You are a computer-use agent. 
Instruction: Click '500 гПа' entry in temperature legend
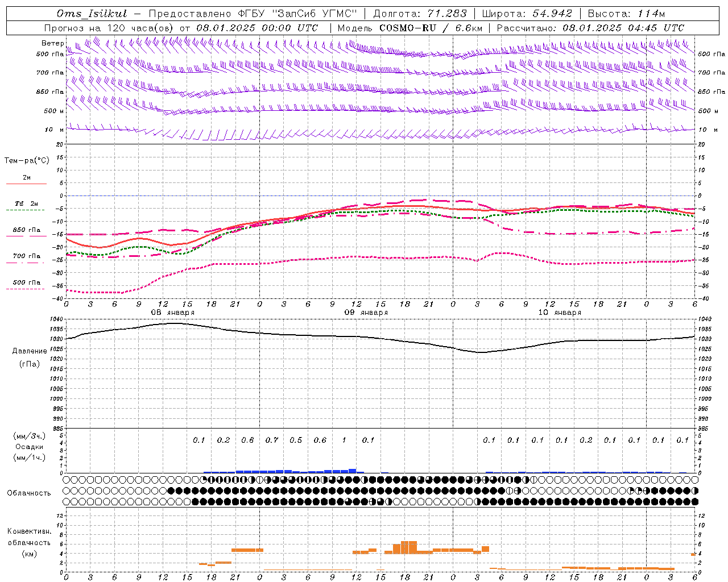(x=27, y=282)
